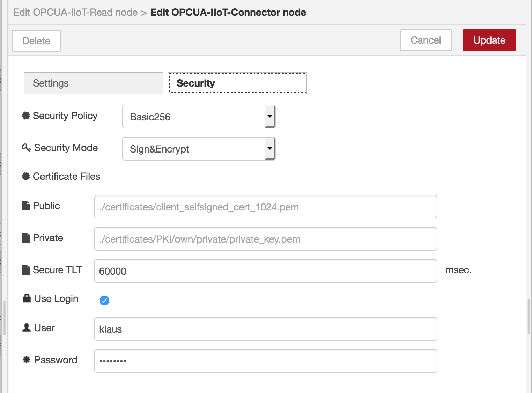This screenshot has width=532, height=393.
Task: Click the lock icon beside Use Login
Action: tap(26, 298)
